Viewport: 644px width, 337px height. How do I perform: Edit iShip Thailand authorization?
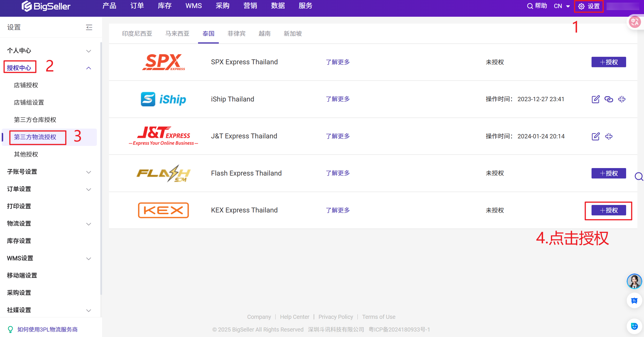pos(596,99)
